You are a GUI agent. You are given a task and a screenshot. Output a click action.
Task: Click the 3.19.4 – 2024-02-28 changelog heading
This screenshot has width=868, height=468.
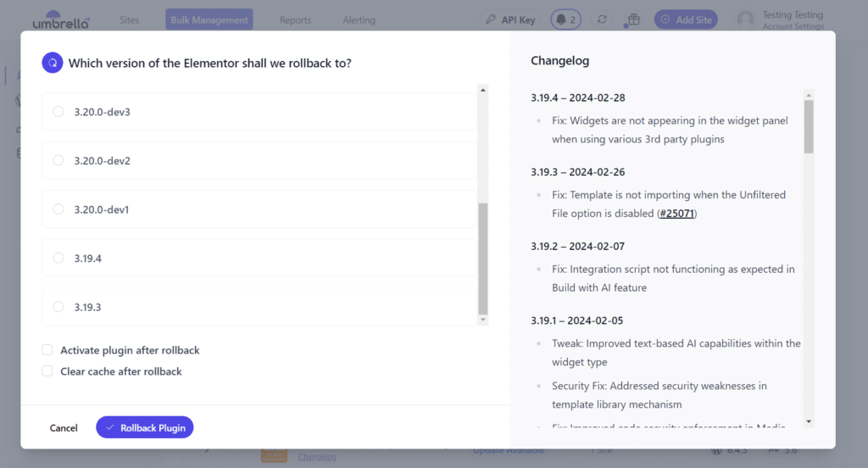coord(577,97)
